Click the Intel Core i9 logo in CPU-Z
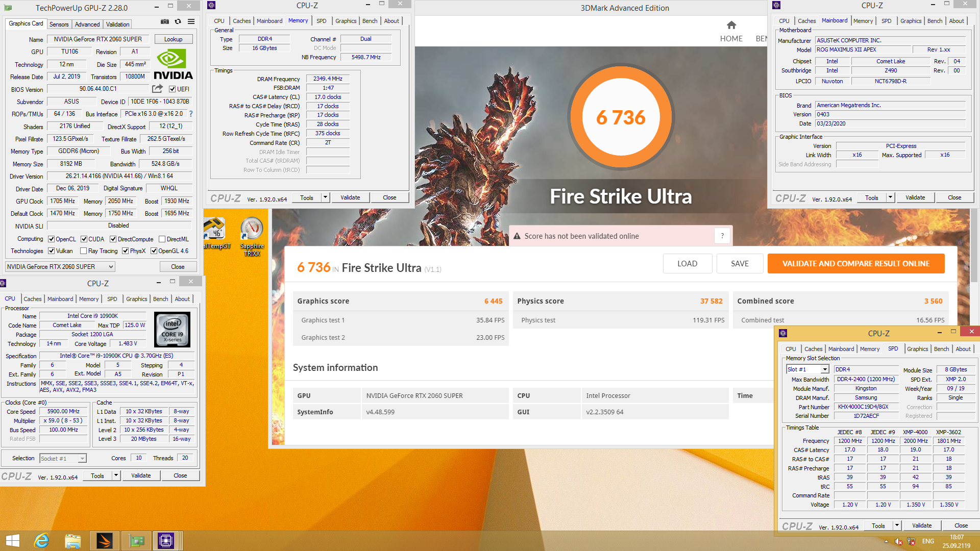 (x=172, y=330)
